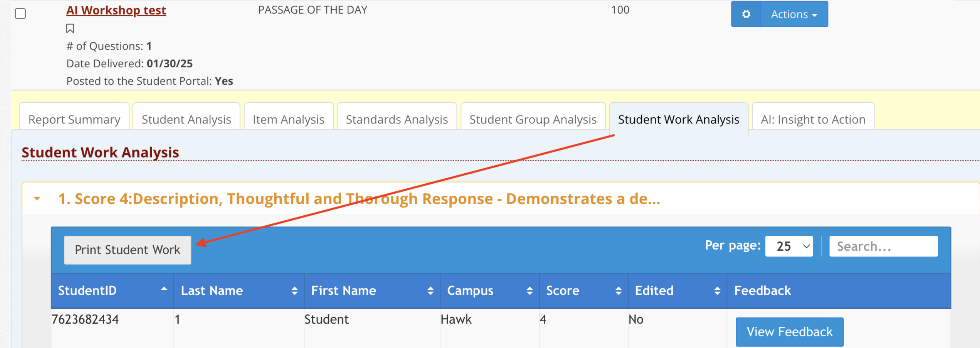Click View Feedback for student 7623682434

[789, 331]
